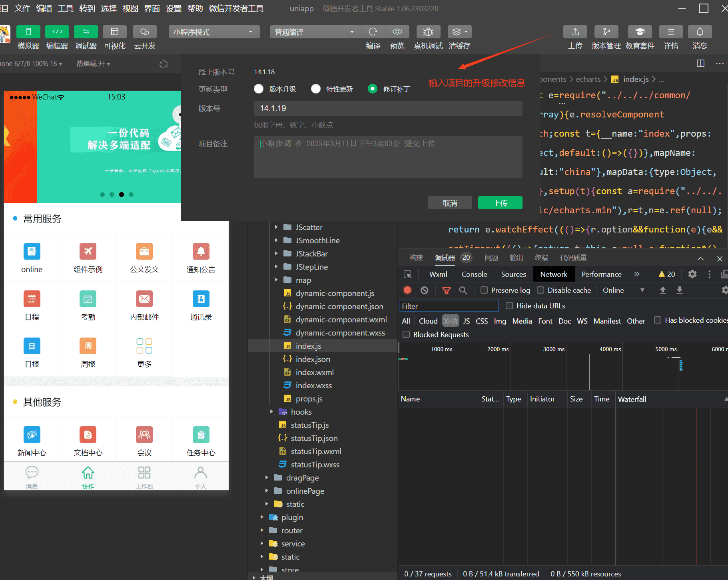Select the 版本升级 radio option
The image size is (728, 580).
coord(259,89)
